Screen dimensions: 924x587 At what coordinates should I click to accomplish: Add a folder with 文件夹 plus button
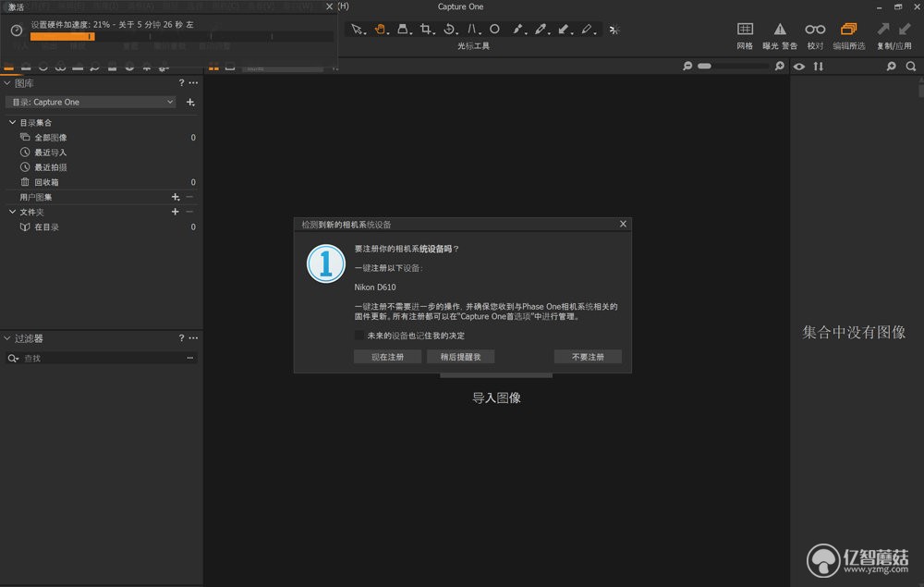pyautogui.click(x=175, y=212)
